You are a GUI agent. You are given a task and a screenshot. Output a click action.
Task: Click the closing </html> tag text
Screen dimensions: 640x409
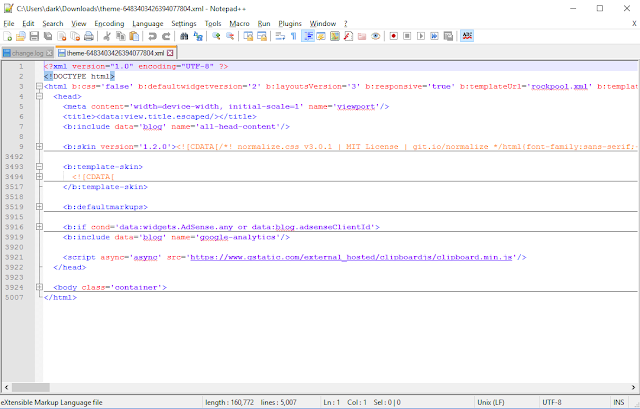click(x=60, y=298)
